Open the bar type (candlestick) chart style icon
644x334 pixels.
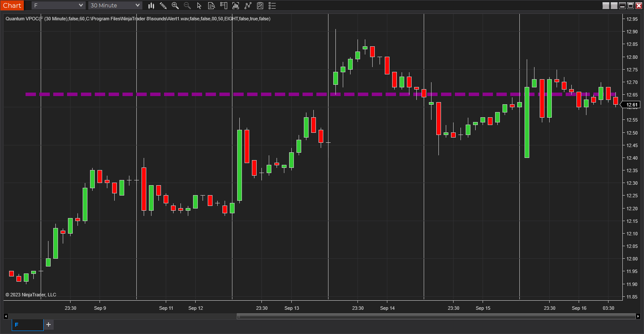pos(151,6)
